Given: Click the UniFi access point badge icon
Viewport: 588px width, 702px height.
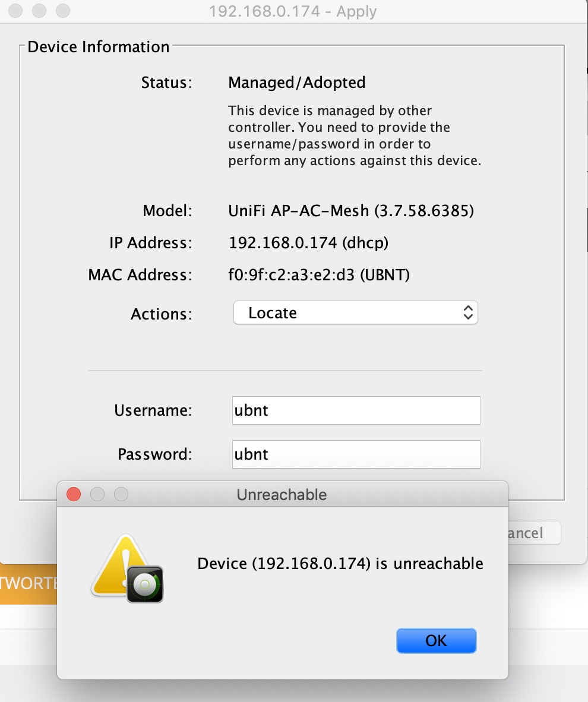Looking at the screenshot, I should [145, 584].
